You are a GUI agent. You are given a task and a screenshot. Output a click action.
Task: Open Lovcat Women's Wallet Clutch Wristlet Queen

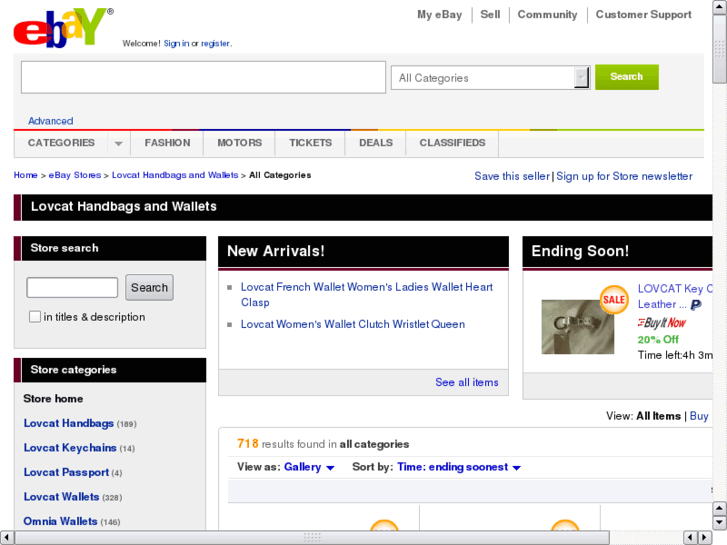coord(353,324)
